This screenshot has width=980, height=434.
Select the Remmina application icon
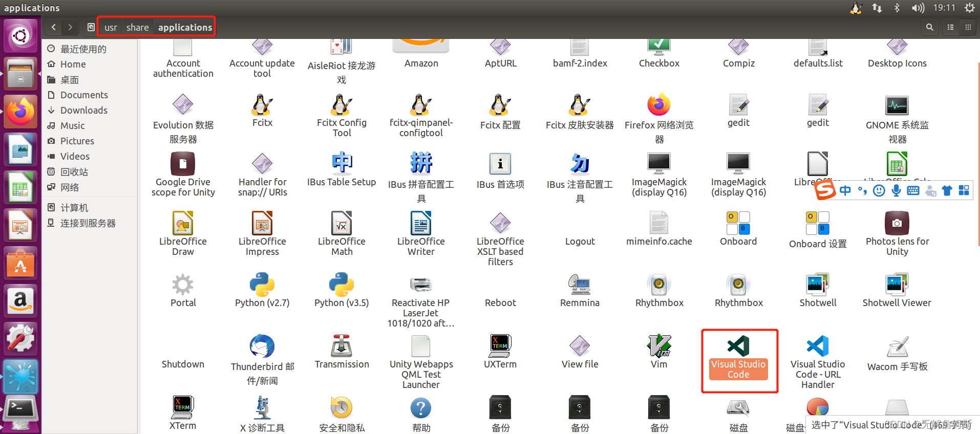580,285
